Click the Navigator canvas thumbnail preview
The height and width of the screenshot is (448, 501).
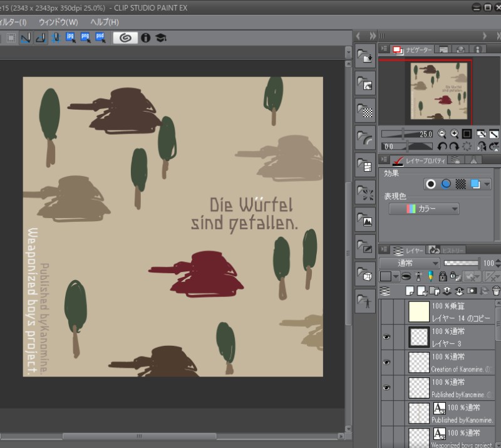(437, 91)
